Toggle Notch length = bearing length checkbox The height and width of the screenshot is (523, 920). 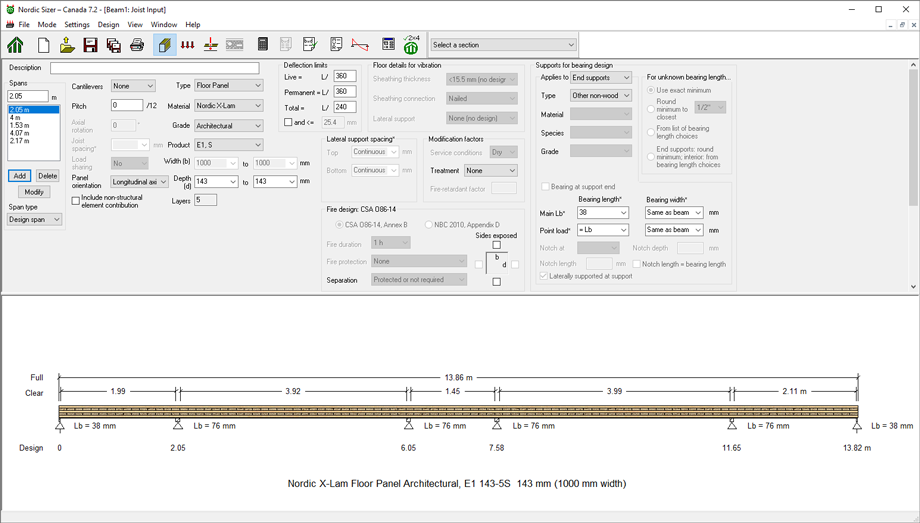(636, 264)
